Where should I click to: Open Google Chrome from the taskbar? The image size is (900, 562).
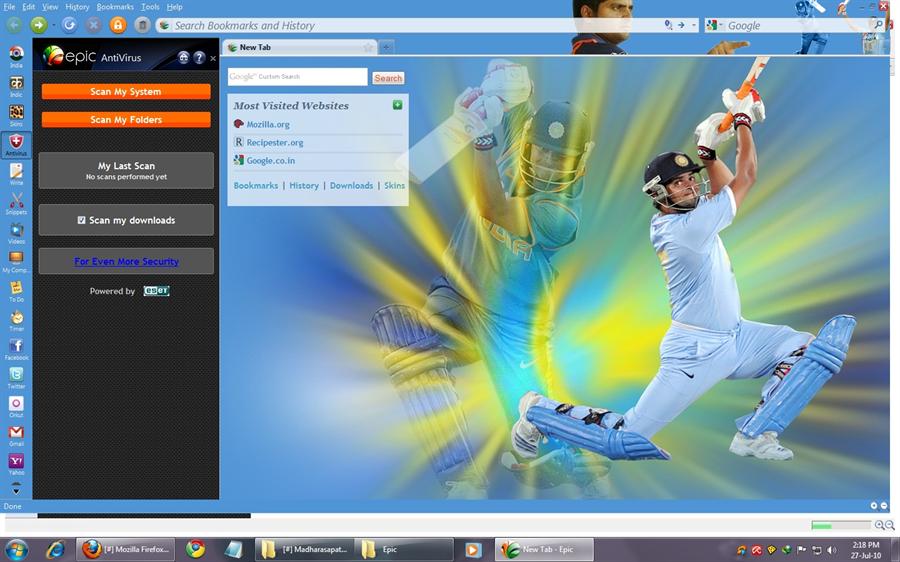tap(196, 549)
